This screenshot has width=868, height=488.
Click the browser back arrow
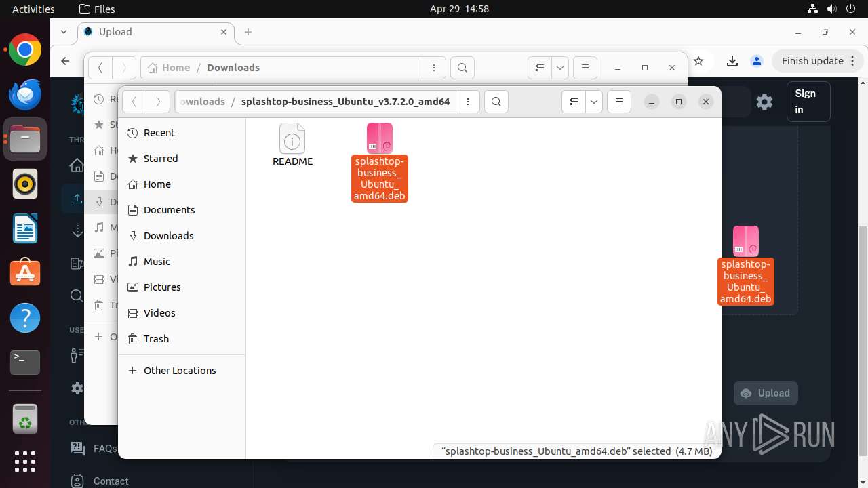pos(65,61)
